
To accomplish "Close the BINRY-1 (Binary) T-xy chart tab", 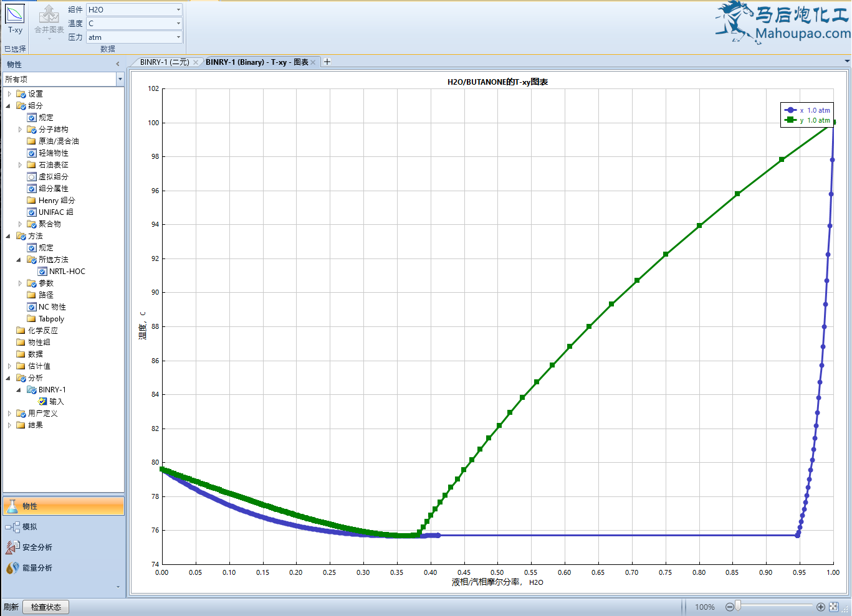I will 313,62.
